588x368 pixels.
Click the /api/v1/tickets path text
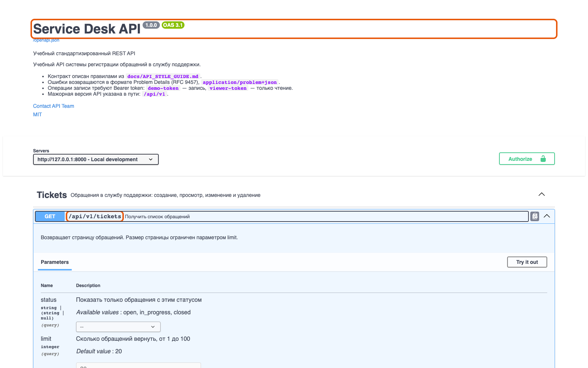(x=95, y=216)
